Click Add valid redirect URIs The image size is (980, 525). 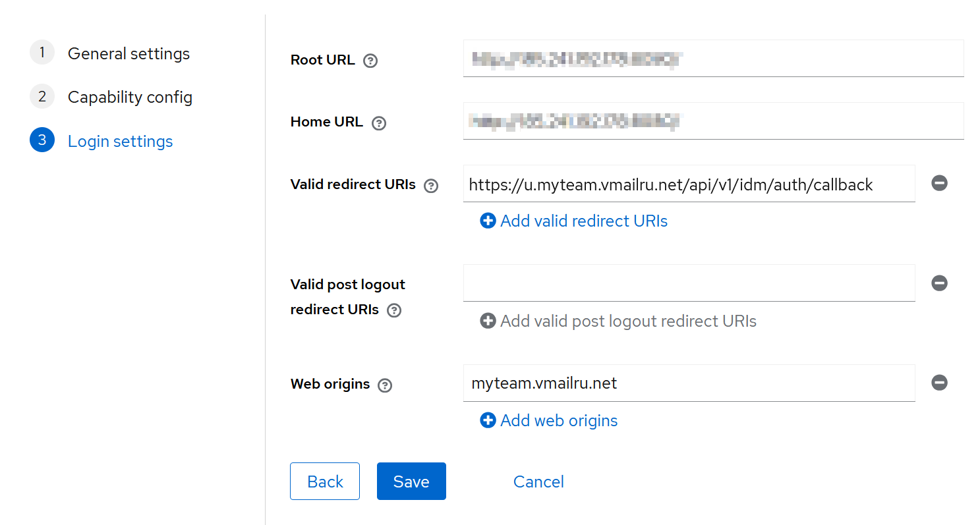pyautogui.click(x=574, y=221)
